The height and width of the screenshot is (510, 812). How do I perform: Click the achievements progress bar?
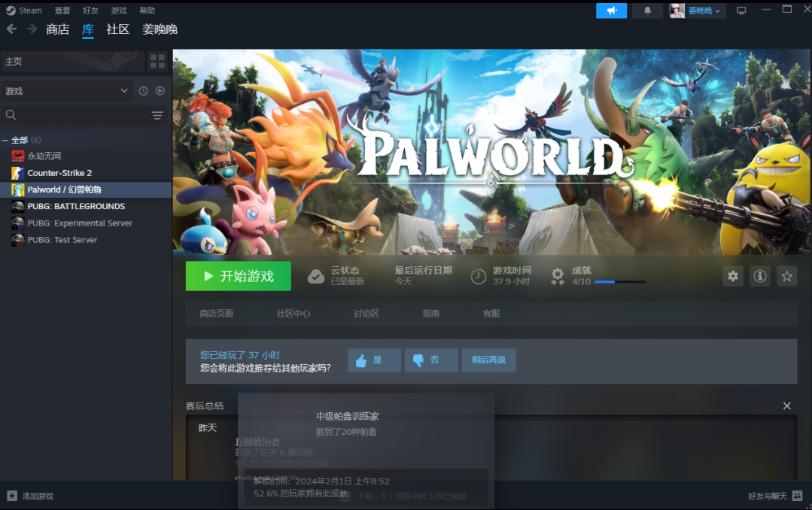coord(619,282)
